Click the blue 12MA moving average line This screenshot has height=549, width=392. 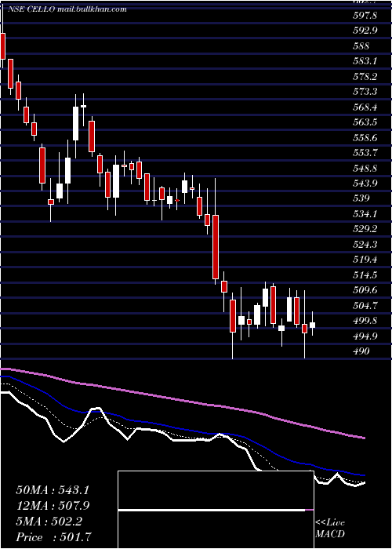click(182, 429)
